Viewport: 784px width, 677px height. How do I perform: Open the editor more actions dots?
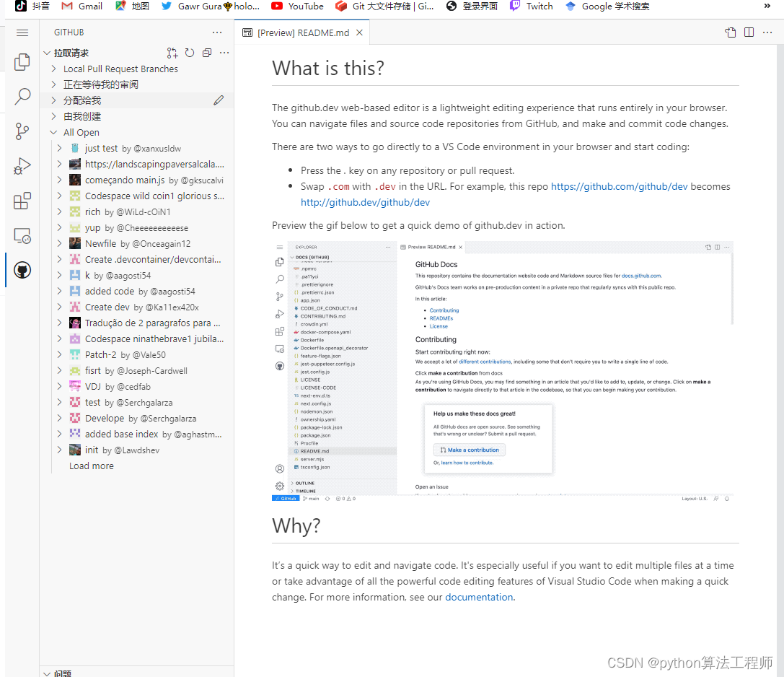pyautogui.click(x=767, y=32)
